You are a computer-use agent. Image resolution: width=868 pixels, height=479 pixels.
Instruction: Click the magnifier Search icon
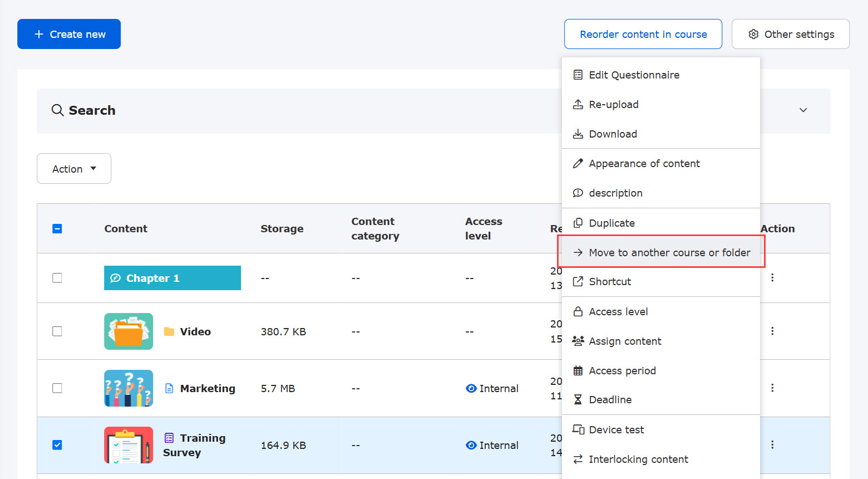click(x=57, y=110)
